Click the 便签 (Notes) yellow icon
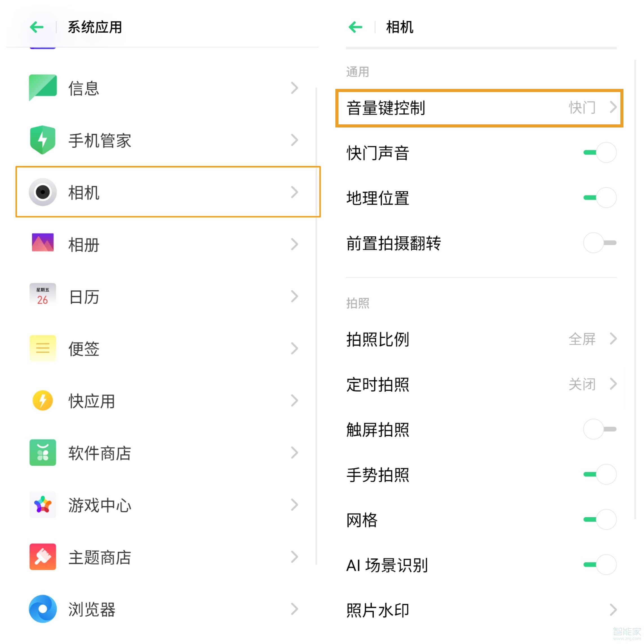644x644 pixels. pyautogui.click(x=43, y=348)
